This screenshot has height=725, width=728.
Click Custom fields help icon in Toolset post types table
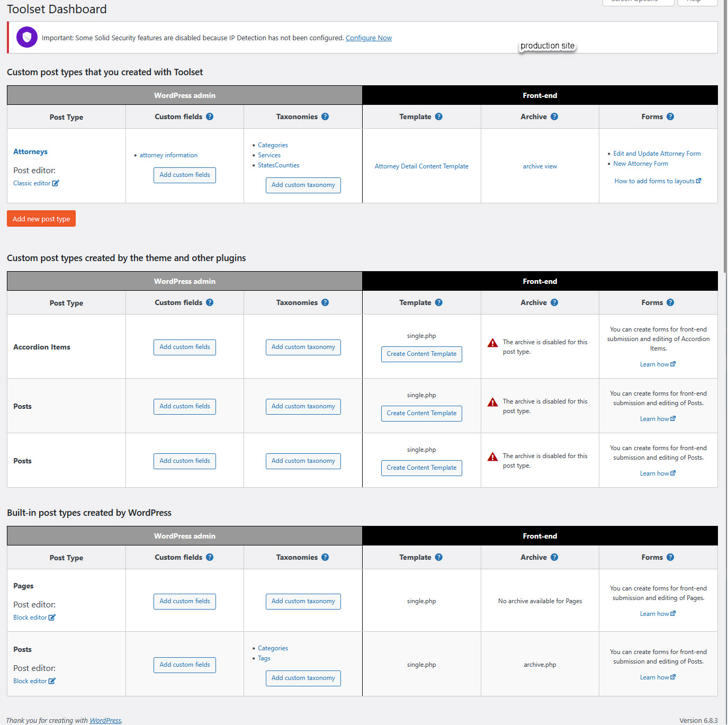pos(210,117)
